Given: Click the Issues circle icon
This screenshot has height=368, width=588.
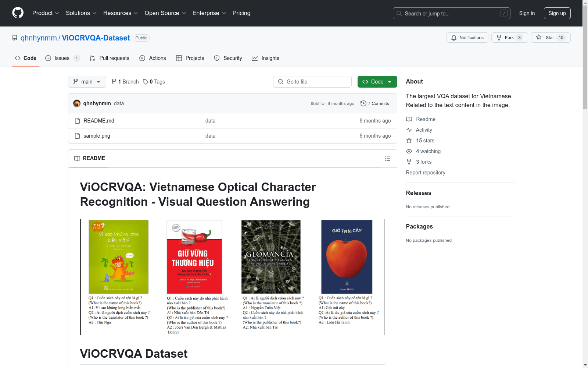Looking at the screenshot, I should coord(48,58).
